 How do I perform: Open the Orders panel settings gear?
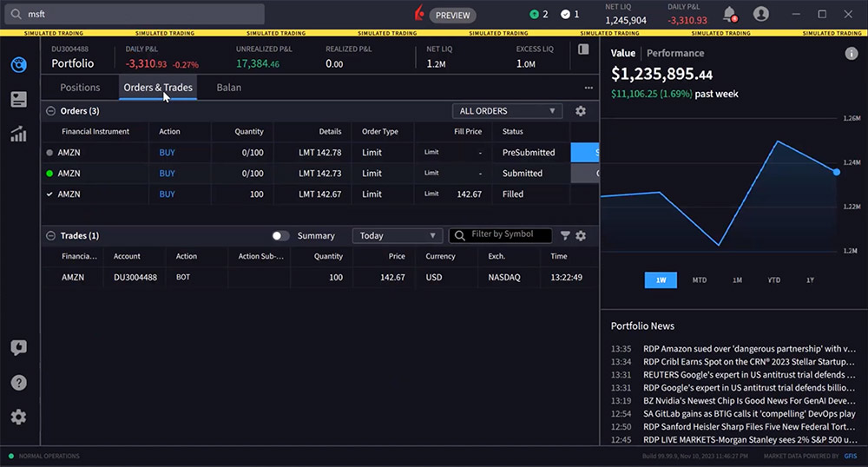(x=581, y=111)
